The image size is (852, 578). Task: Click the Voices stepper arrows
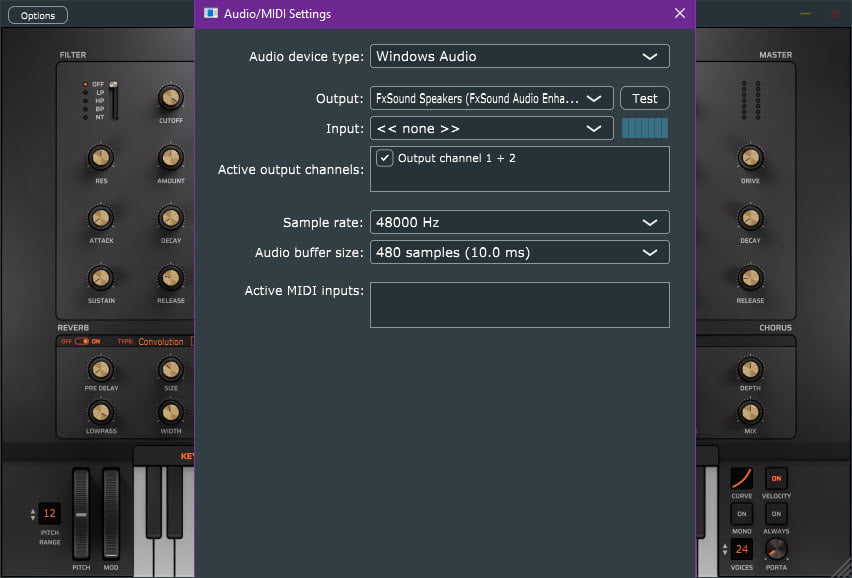pos(725,549)
